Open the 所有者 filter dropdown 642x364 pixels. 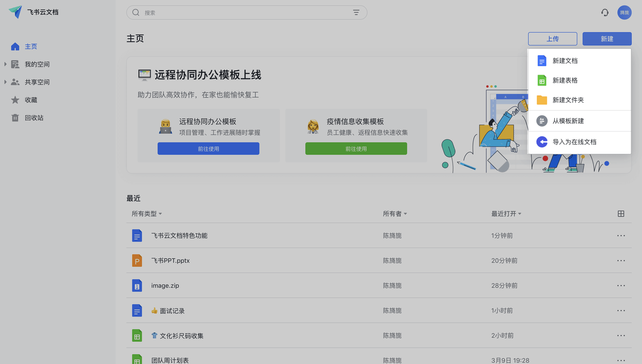pyautogui.click(x=395, y=214)
